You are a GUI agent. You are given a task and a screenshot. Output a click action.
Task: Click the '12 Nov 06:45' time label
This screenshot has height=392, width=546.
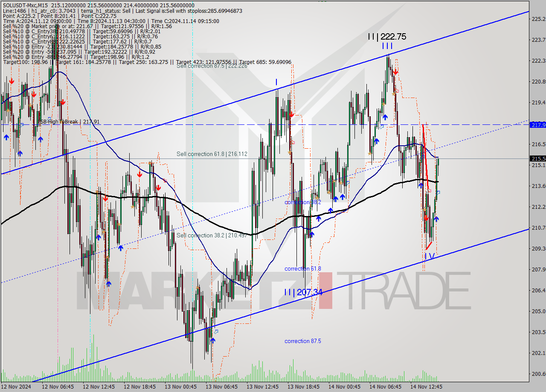(x=58, y=387)
